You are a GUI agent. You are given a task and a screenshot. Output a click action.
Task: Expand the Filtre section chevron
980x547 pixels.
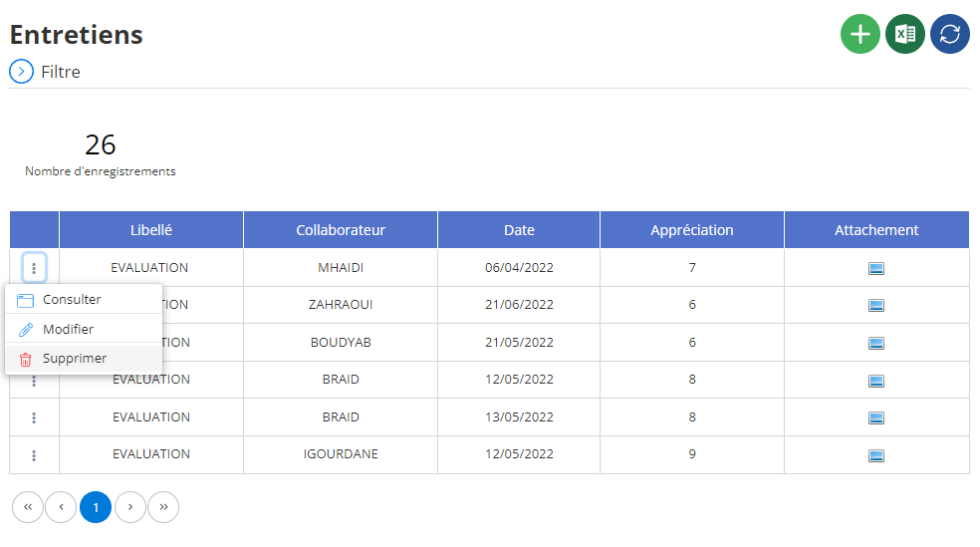[21, 72]
